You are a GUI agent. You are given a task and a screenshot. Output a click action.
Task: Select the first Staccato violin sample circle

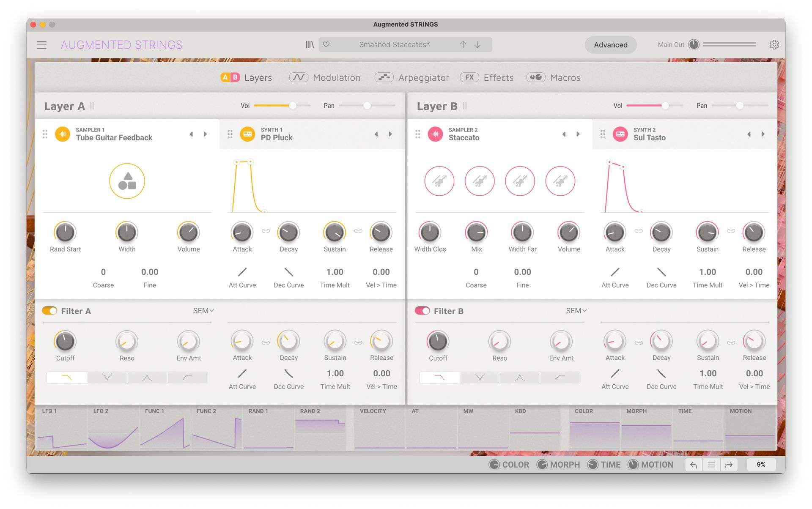click(x=439, y=181)
